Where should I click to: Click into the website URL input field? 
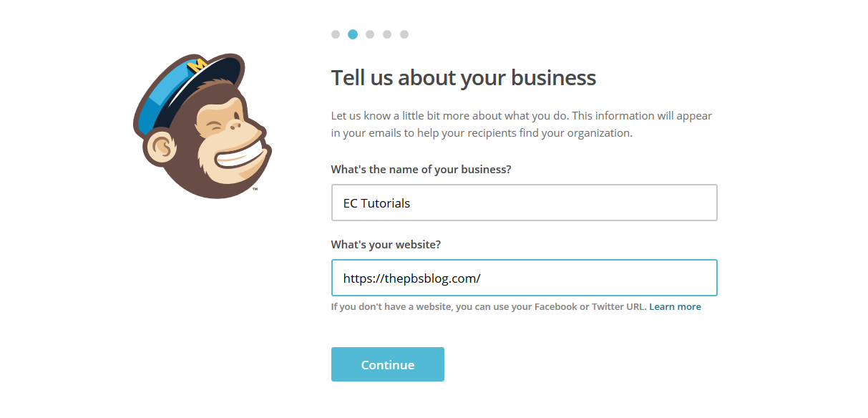[x=524, y=278]
